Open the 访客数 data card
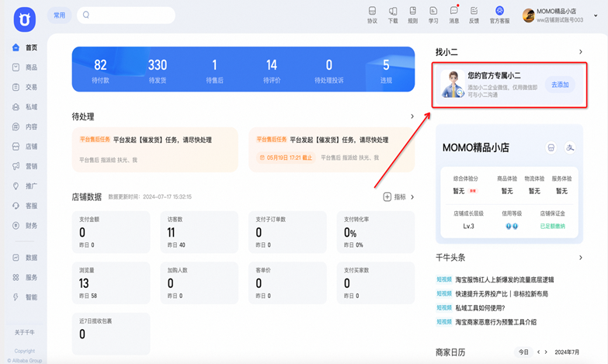This screenshot has height=364, width=608. pyautogui.click(x=200, y=232)
